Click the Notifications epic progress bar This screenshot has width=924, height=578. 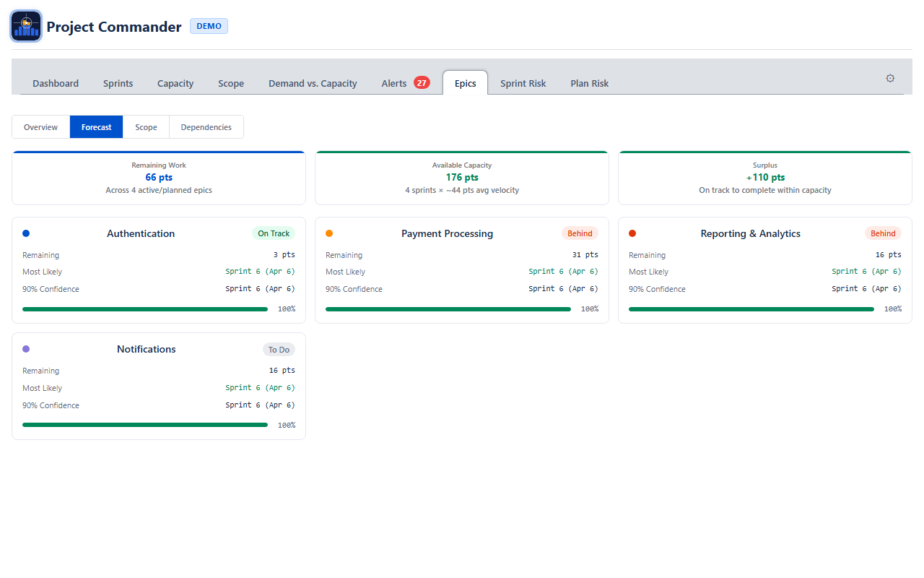(145, 425)
